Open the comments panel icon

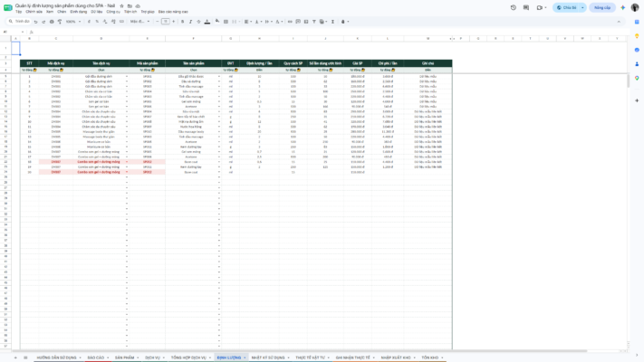click(526, 7)
